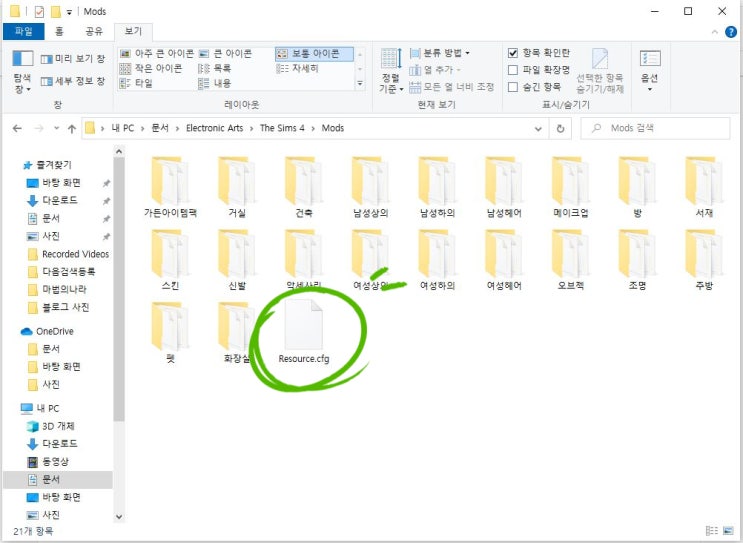Click the Mods 검색 search field

click(x=655, y=128)
